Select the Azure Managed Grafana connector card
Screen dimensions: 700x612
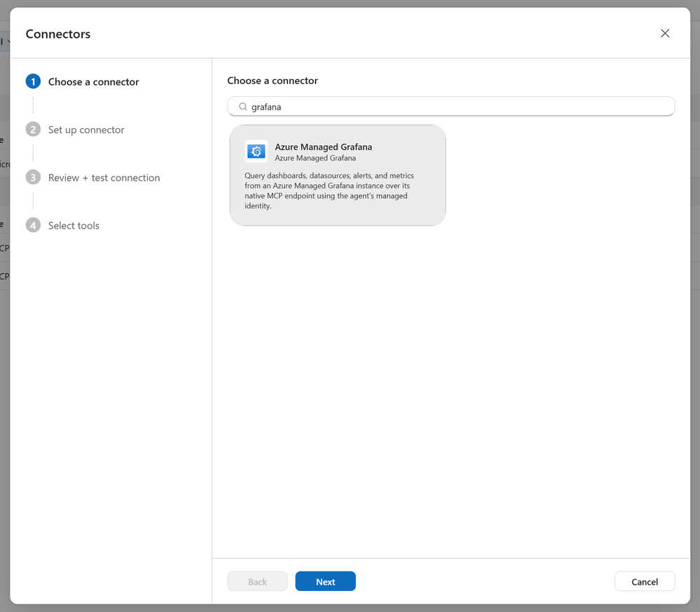[x=338, y=175]
